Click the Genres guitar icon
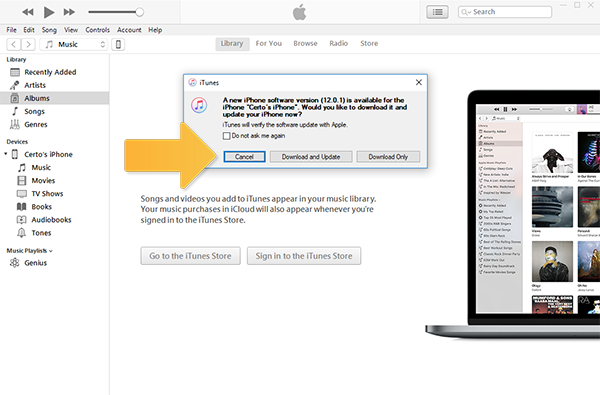 (x=15, y=124)
